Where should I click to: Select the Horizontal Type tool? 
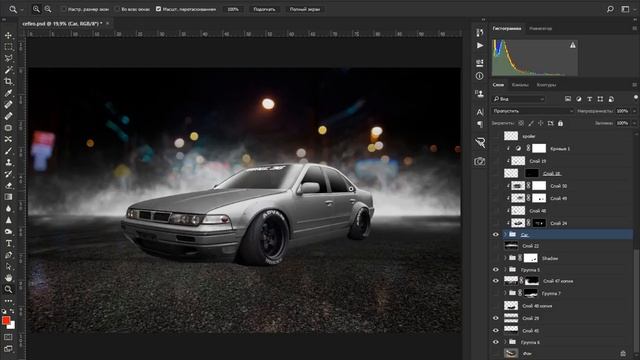point(8,243)
